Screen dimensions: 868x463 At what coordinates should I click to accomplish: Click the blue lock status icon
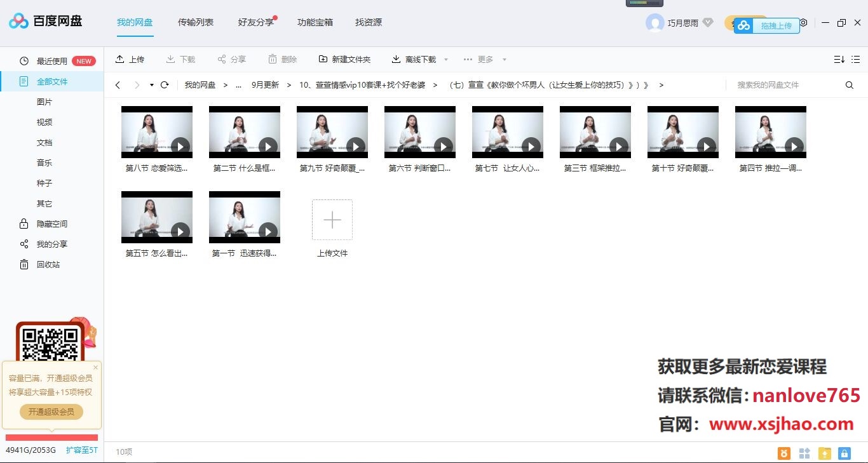(844, 453)
